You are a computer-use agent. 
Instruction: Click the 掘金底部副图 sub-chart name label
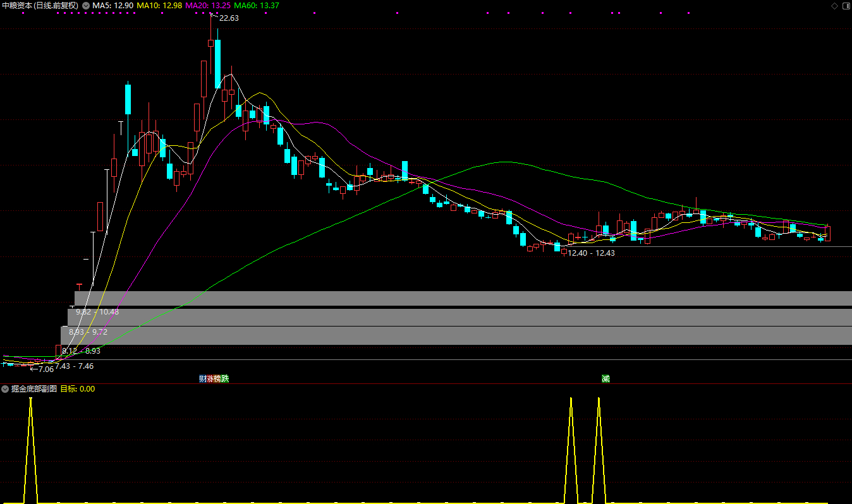click(34, 389)
